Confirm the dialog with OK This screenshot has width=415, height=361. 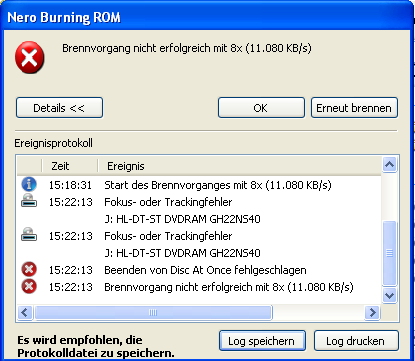point(261,108)
